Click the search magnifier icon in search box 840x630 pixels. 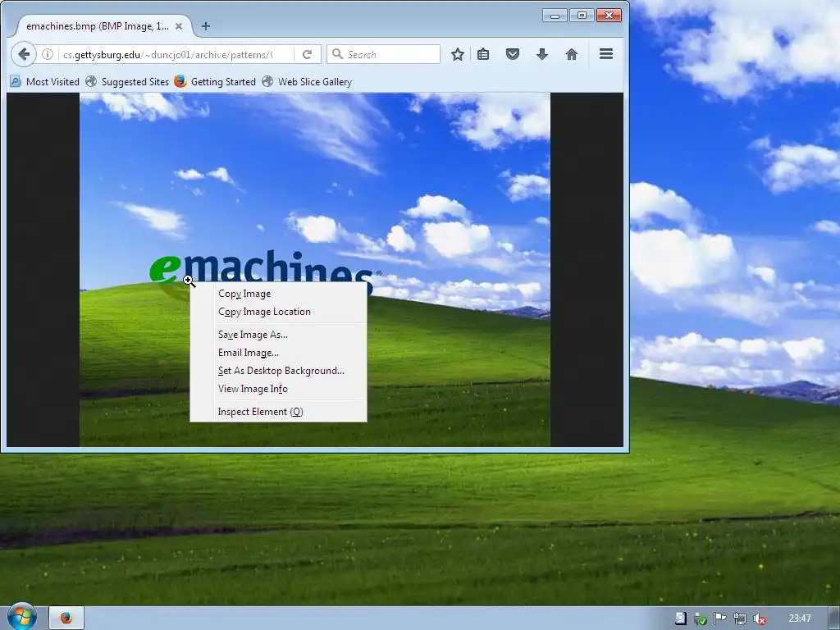pos(337,54)
